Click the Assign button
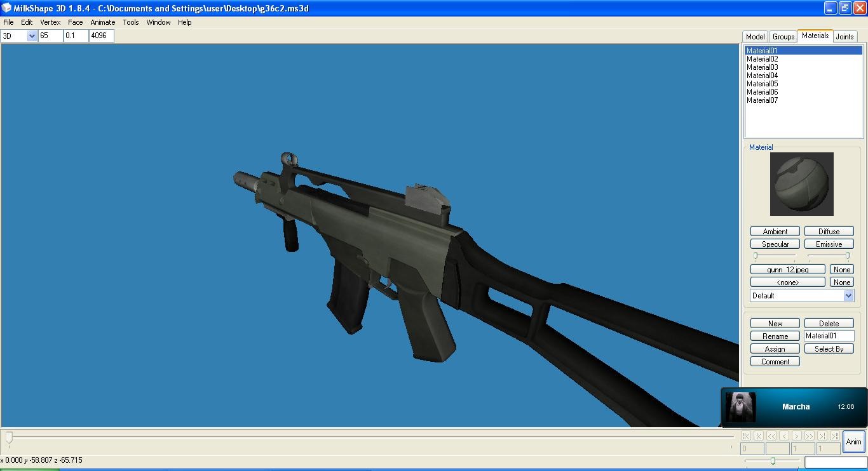The height and width of the screenshot is (471, 868). point(775,349)
